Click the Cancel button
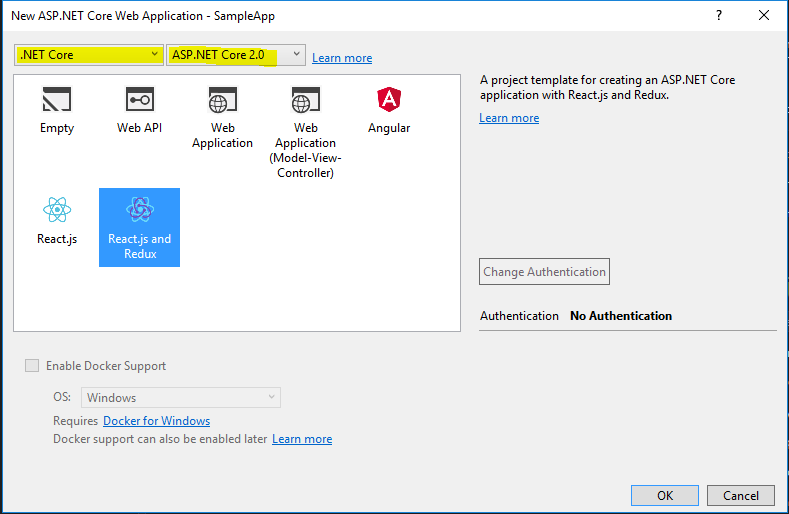This screenshot has width=789, height=514. click(741, 495)
